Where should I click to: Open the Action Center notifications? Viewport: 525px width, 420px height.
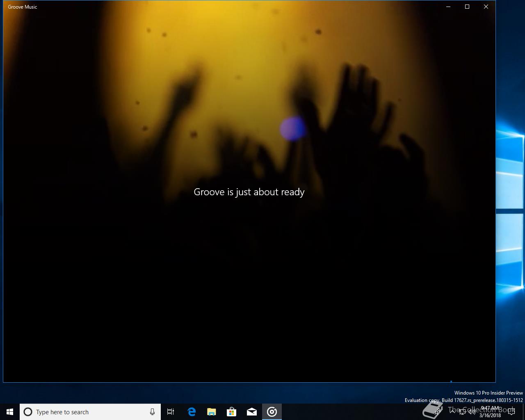[x=511, y=412]
